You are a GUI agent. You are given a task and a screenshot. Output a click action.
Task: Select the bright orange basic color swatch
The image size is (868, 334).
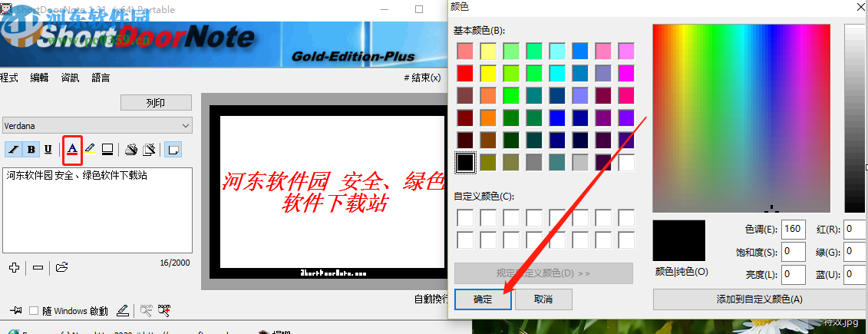487,117
